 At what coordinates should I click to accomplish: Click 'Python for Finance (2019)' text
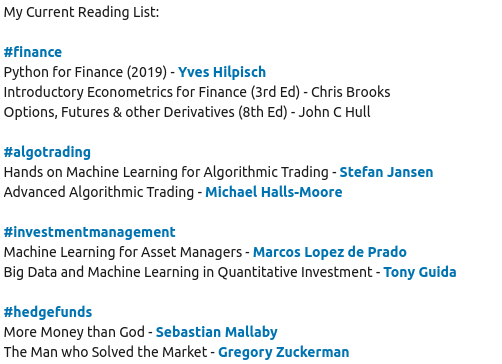[85, 72]
